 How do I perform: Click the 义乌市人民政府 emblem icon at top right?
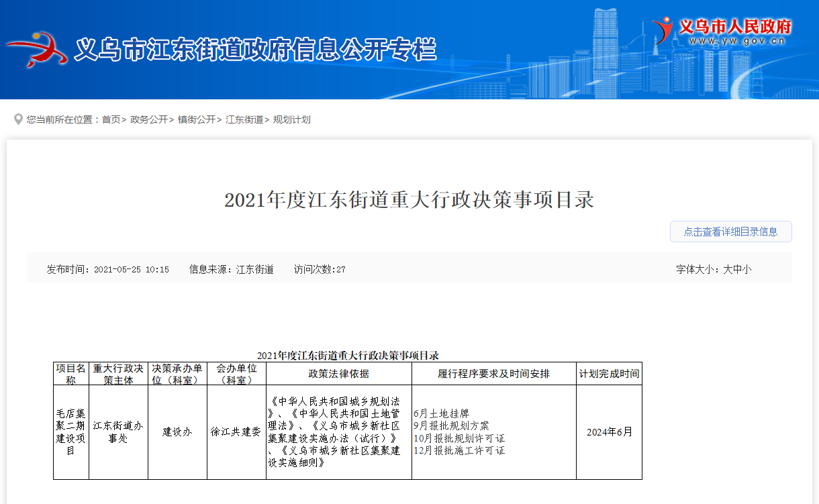pos(663,30)
